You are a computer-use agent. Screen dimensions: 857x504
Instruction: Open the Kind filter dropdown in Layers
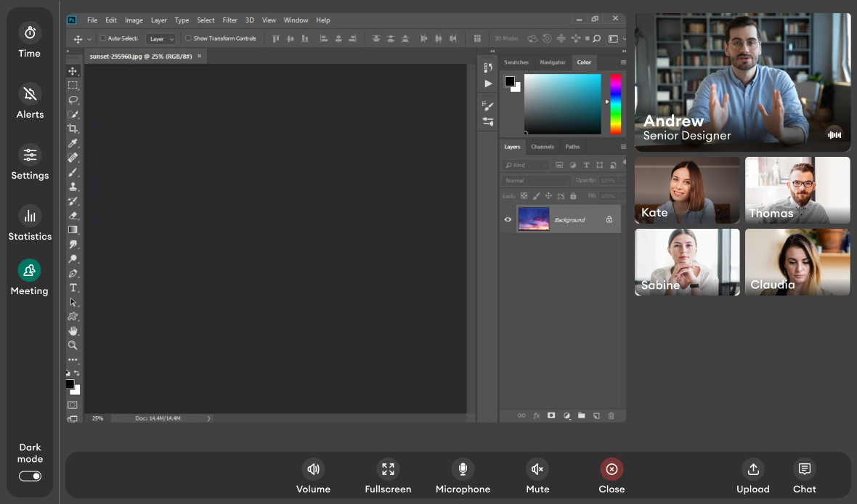[527, 166]
